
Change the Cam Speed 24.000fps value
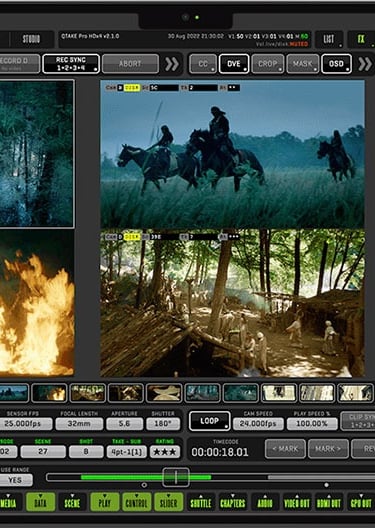coord(258,424)
